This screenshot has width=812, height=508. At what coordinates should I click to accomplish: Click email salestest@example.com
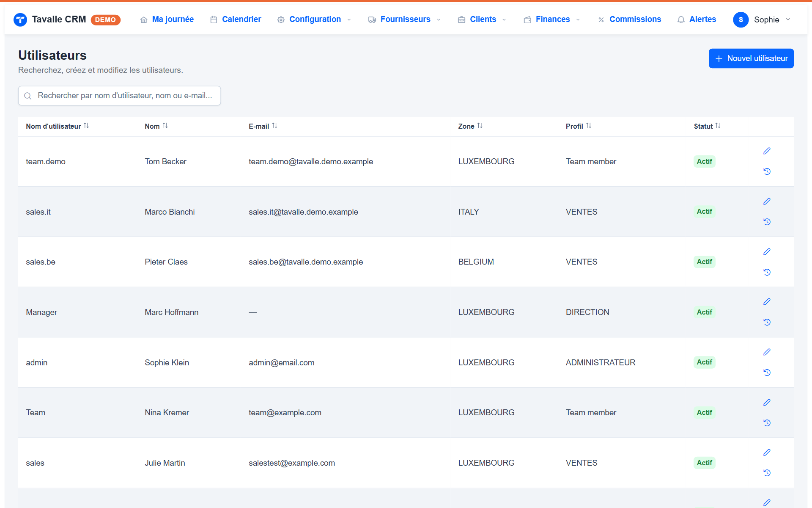(291, 463)
